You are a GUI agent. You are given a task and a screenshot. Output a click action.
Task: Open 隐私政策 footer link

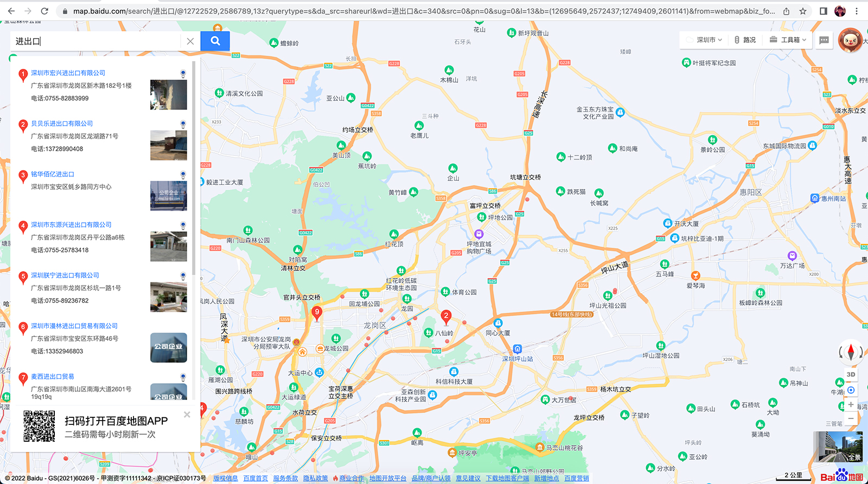pyautogui.click(x=316, y=478)
